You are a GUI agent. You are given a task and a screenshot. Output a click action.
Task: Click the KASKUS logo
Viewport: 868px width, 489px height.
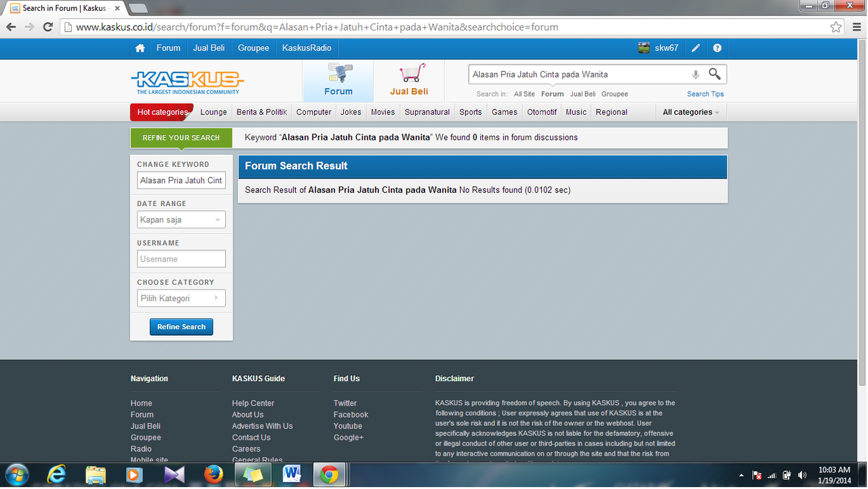pos(187,82)
